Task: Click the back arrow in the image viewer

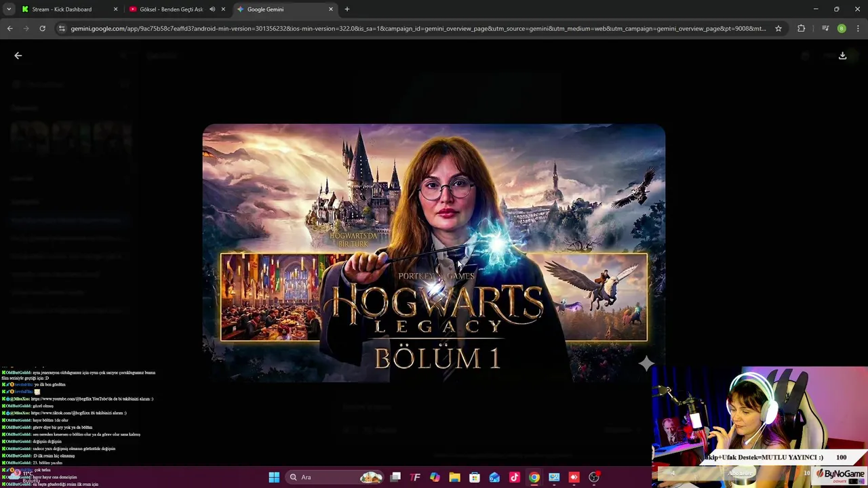Action: tap(18, 56)
